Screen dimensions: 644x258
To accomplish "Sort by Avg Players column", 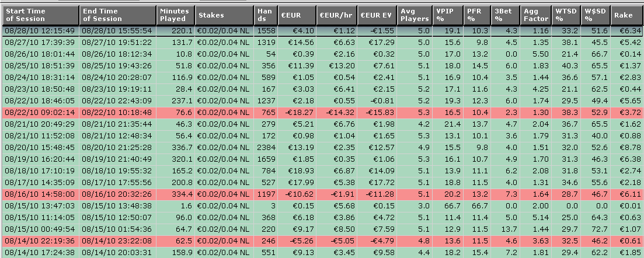I will 414,15.
